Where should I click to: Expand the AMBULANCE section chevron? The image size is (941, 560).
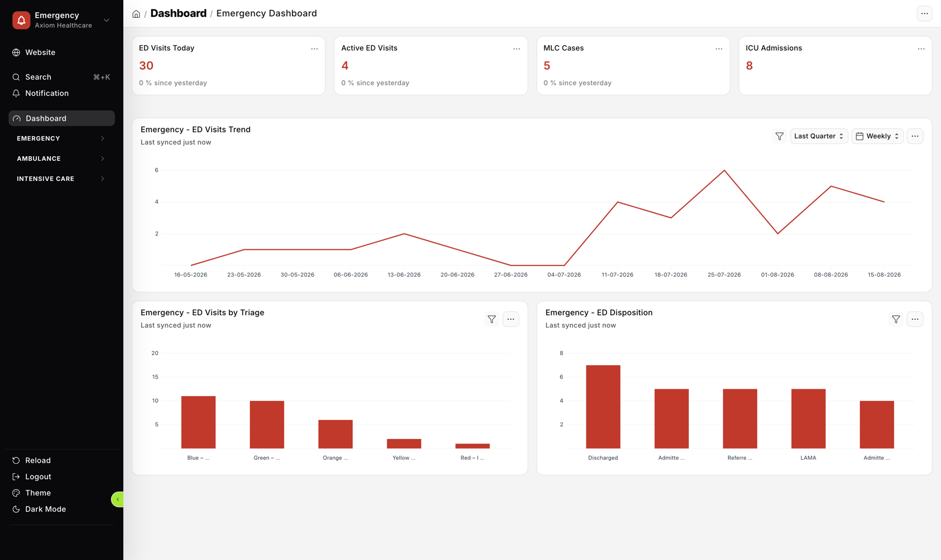(103, 158)
